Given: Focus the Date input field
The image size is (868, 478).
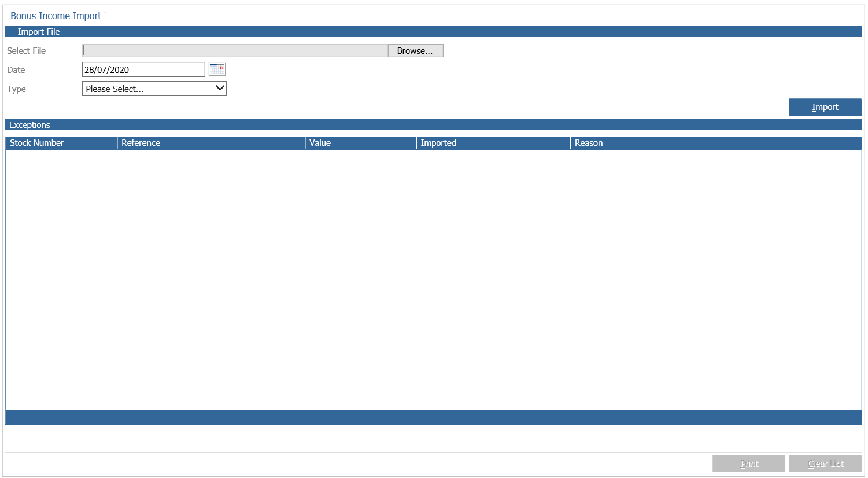Looking at the screenshot, I should click(143, 69).
